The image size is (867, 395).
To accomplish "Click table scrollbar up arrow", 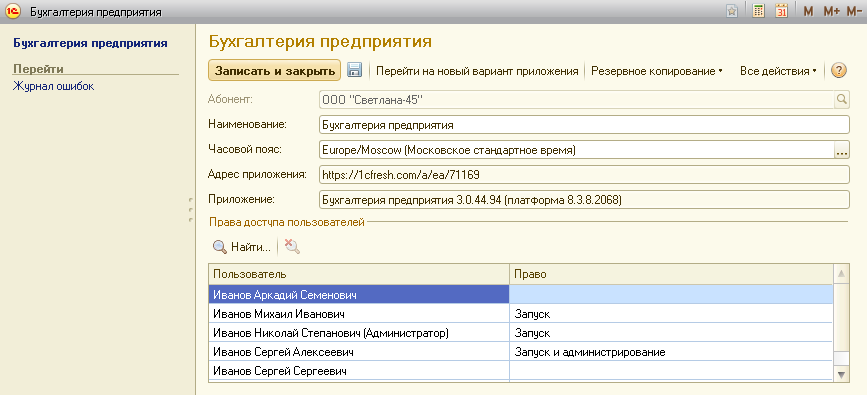I will tap(841, 273).
